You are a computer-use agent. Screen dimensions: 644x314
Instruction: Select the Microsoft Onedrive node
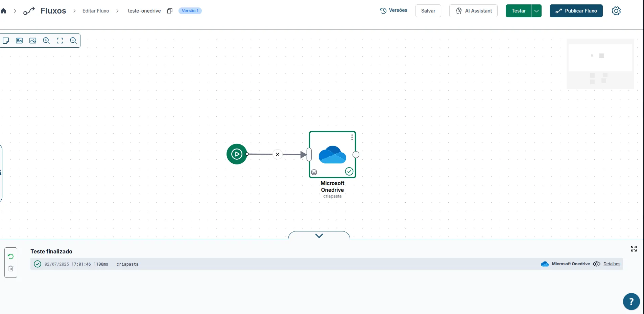point(332,155)
